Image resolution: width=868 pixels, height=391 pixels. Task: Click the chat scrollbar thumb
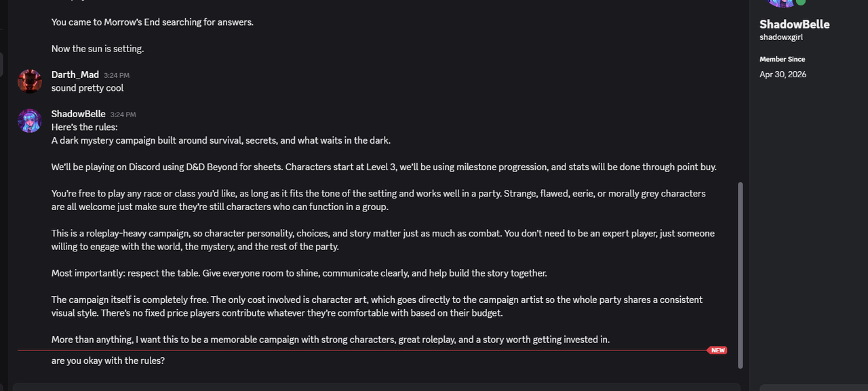[740, 275]
